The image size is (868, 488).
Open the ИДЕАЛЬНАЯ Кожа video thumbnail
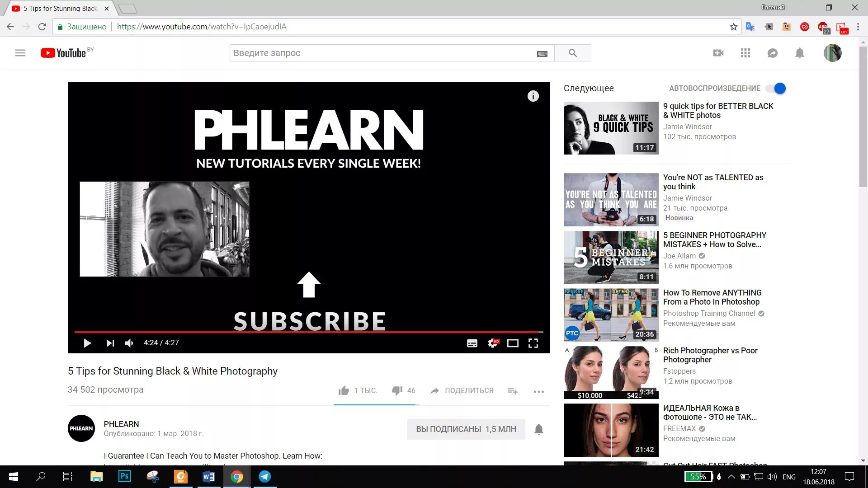(611, 430)
